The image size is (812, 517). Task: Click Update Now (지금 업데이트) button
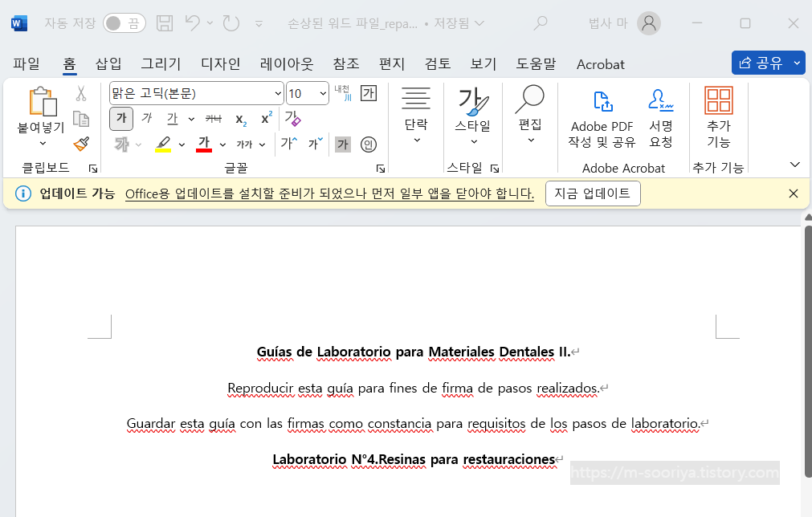tap(593, 193)
